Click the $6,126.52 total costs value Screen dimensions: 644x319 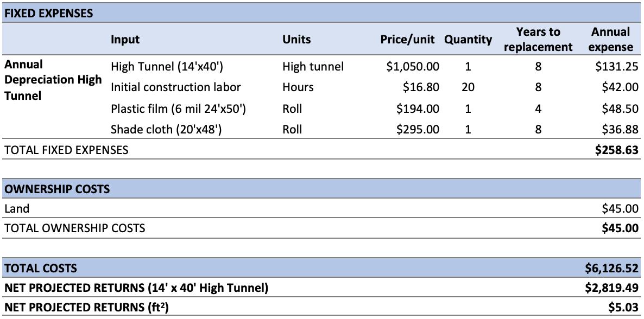coord(612,269)
